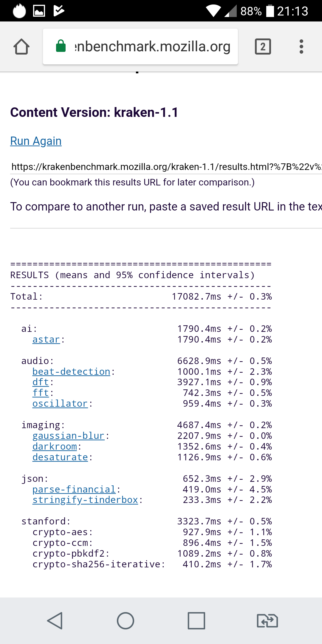
Task: Click the dft benchmark link
Action: 41,382
